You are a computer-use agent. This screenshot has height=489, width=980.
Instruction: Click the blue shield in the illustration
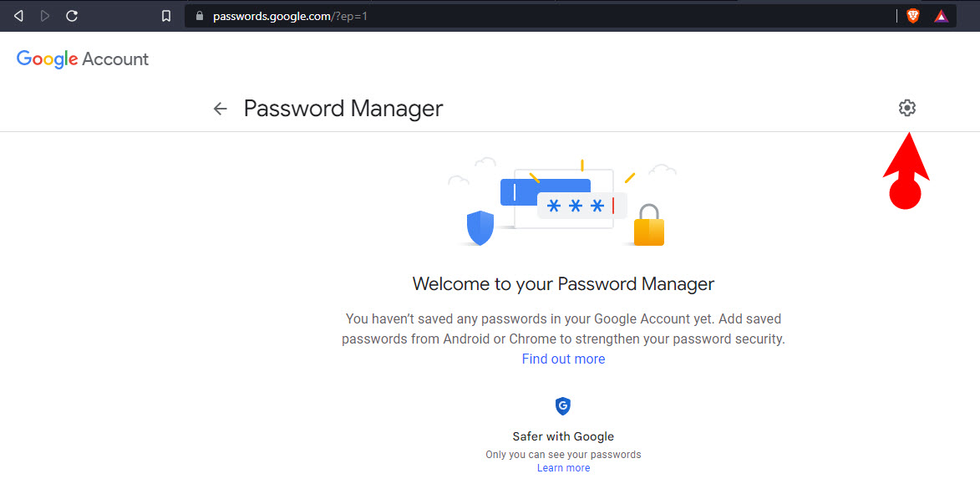coord(480,228)
